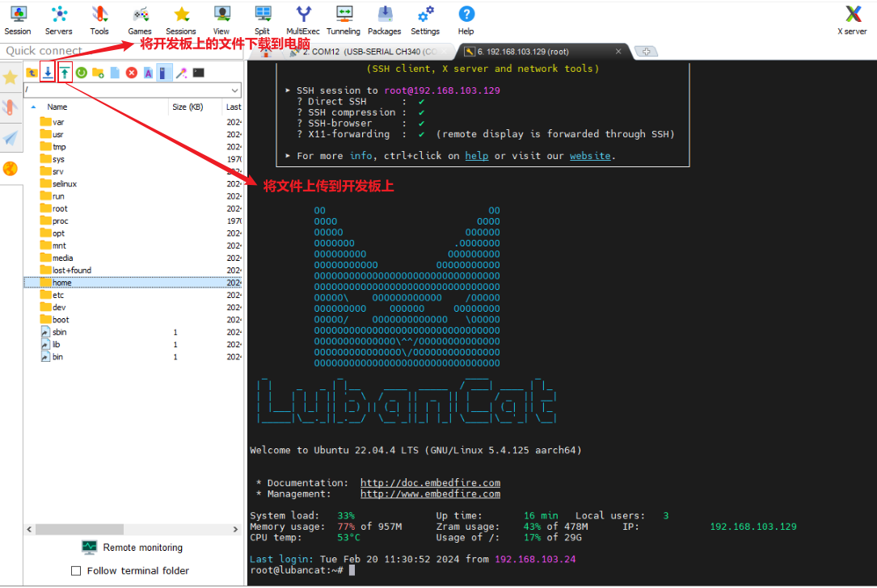Click the Name column sort arrow
The width and height of the screenshot is (877, 588).
(x=34, y=107)
